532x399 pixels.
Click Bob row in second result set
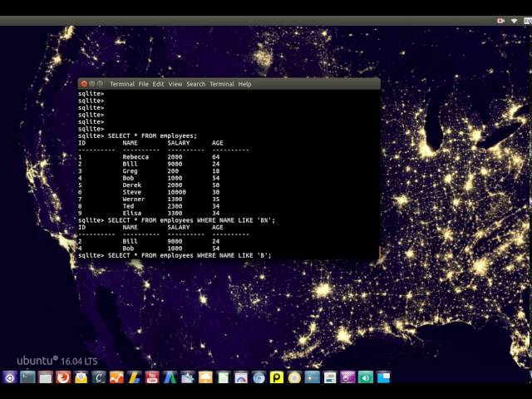149,249
